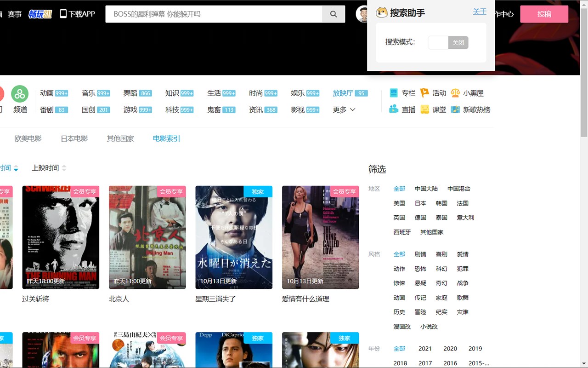Open the 音乐 category

(x=89, y=93)
